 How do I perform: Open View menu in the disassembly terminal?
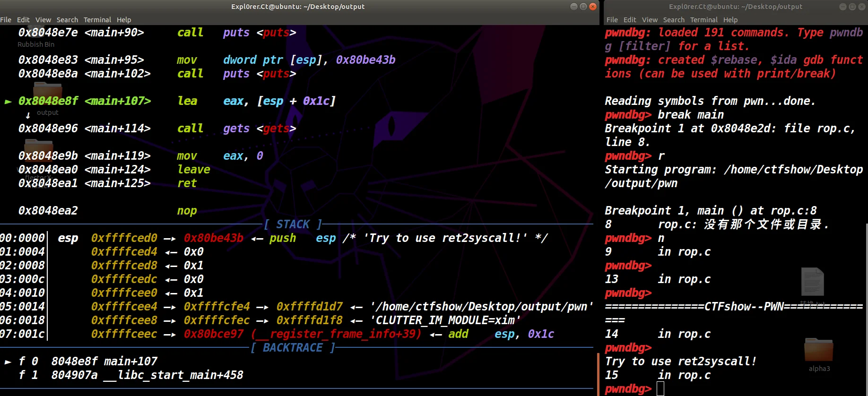tap(43, 20)
